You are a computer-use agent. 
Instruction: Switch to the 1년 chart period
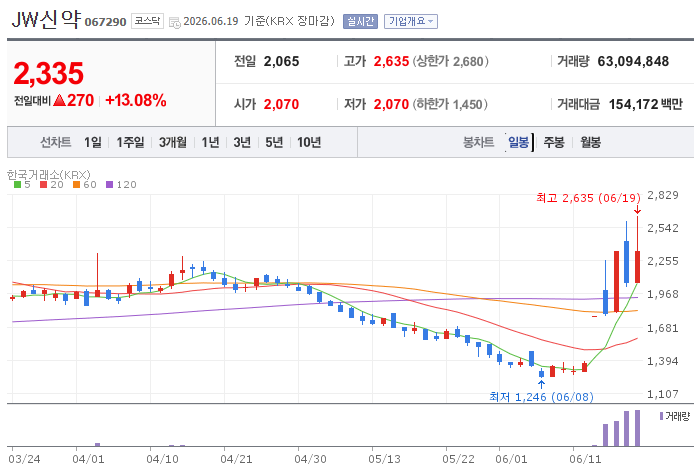(210, 142)
